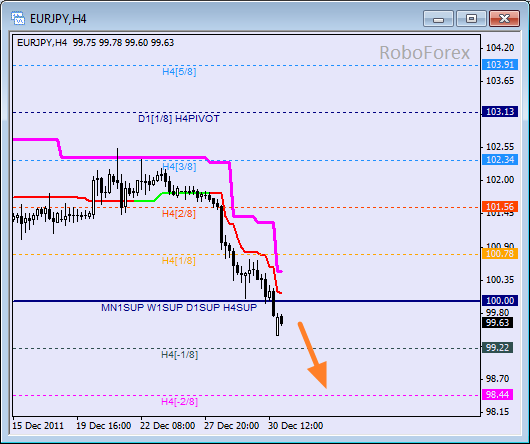Screen dimensions: 530x444
Task: Select the H4[5/8] level label
Action: [x=179, y=72]
